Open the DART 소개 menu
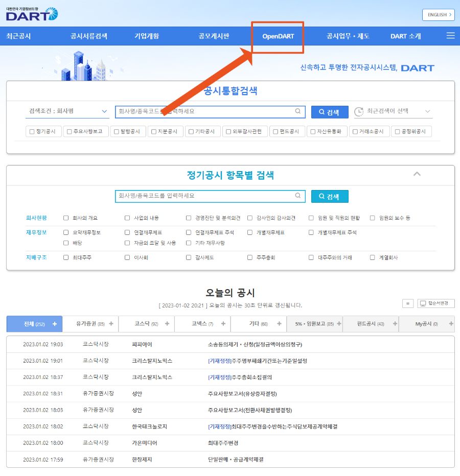 tap(406, 36)
